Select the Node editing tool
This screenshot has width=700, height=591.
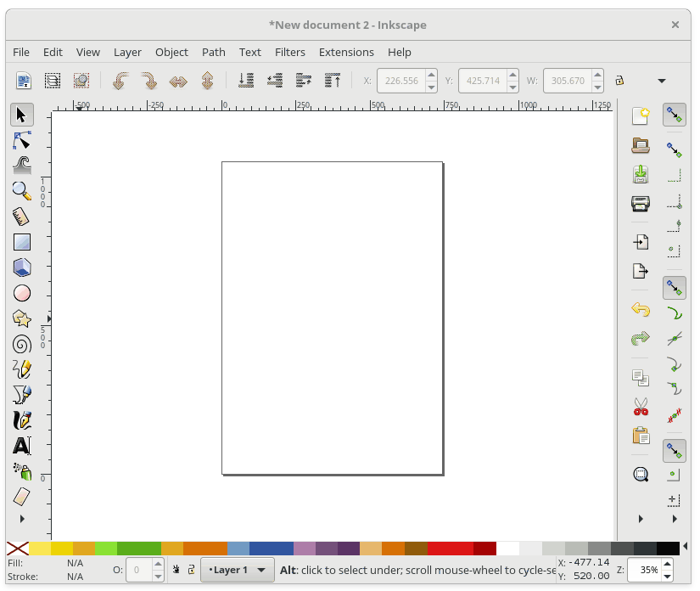click(x=22, y=140)
